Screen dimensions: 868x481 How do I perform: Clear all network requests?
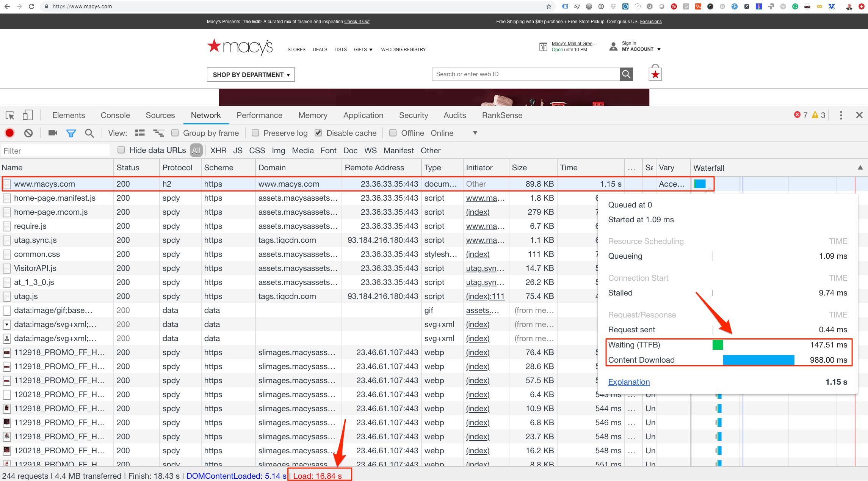[x=28, y=133]
